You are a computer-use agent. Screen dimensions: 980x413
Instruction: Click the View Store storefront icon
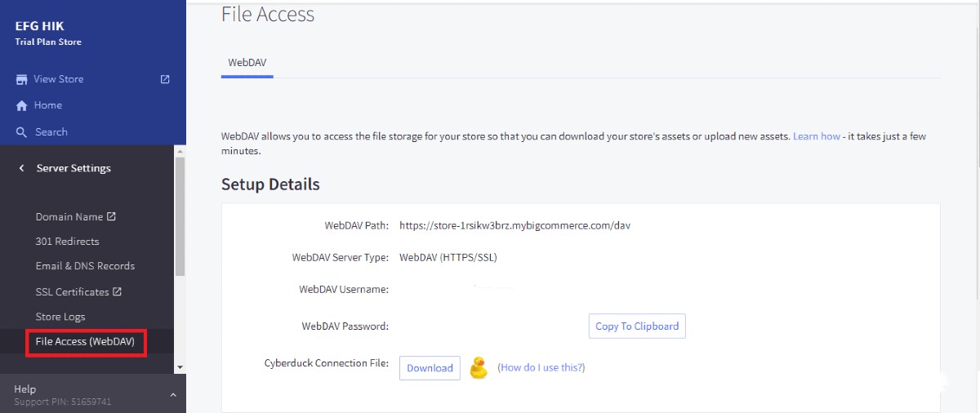tap(22, 79)
